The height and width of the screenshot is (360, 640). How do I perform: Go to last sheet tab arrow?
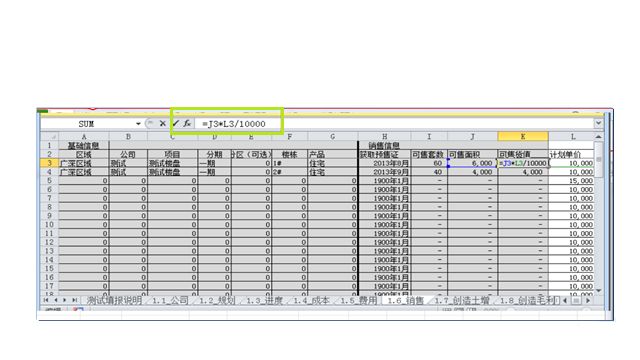[x=74, y=300]
